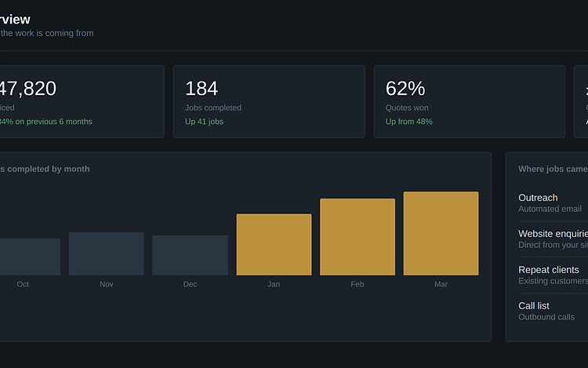Open the 62% Quotes won card

tap(469, 102)
